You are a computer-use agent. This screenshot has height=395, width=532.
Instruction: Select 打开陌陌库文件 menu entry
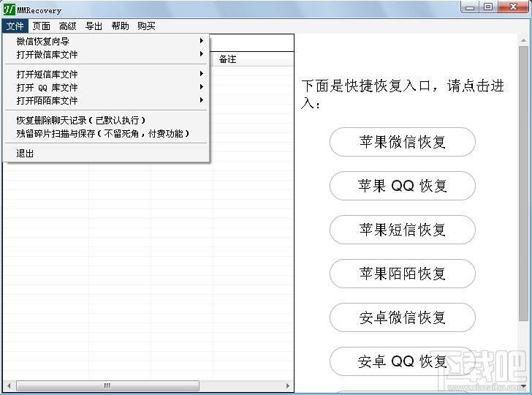point(106,100)
